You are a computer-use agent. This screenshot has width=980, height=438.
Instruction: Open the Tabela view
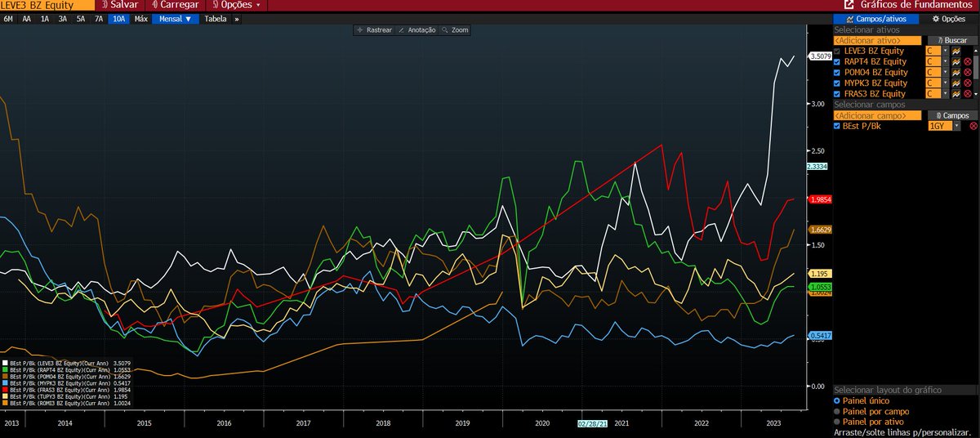pos(216,18)
